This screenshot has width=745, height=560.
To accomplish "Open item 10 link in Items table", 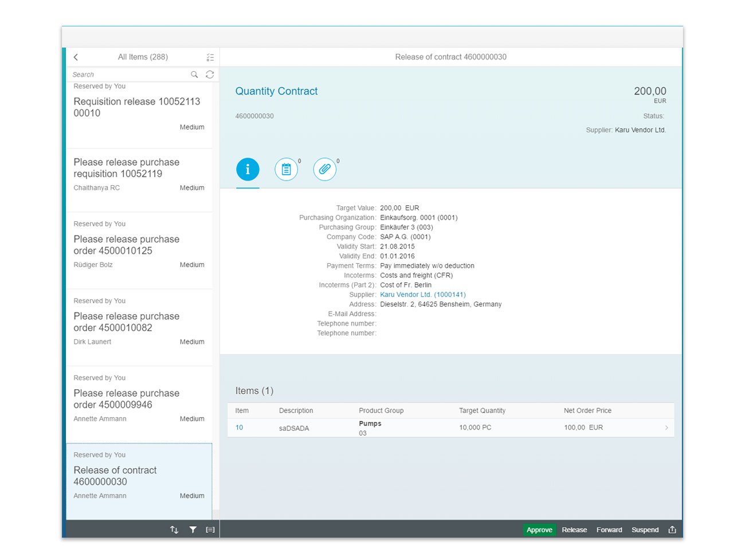I will [239, 428].
